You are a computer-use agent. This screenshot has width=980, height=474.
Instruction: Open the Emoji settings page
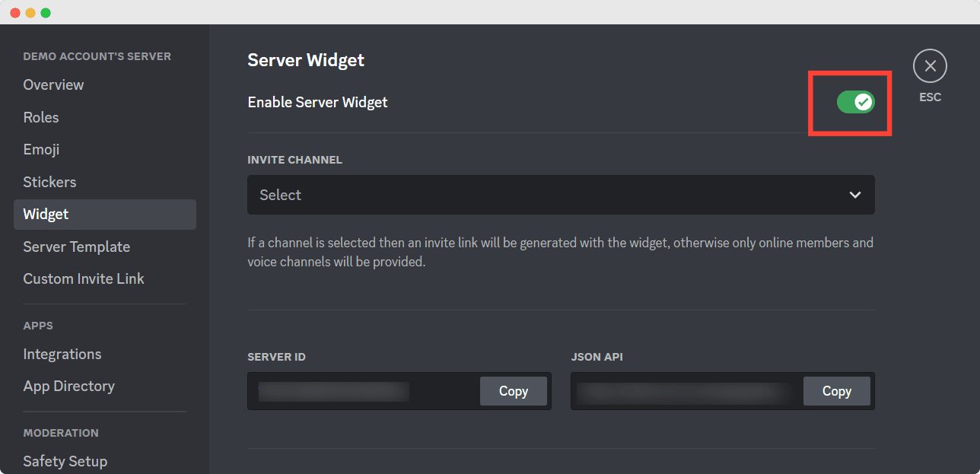(41, 149)
